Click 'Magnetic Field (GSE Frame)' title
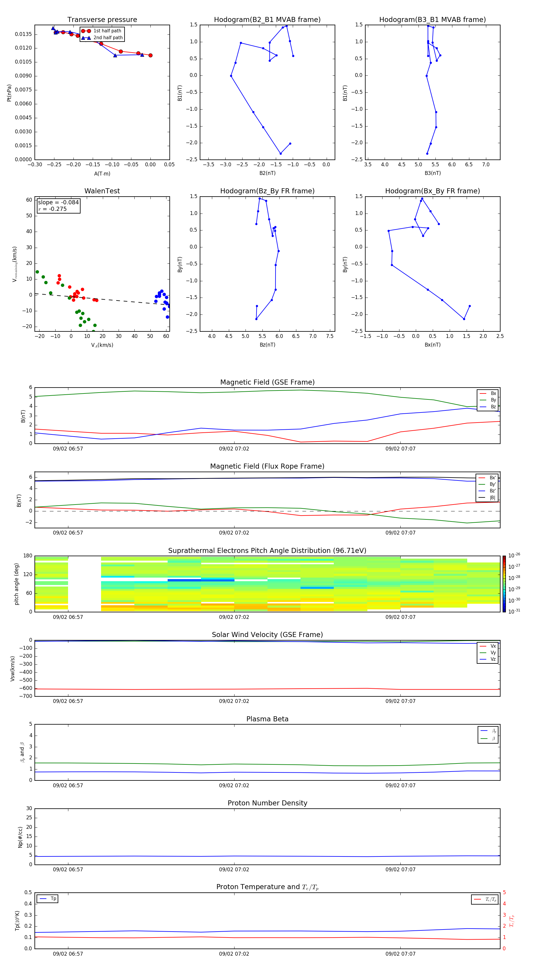Viewport: 535px width, 980px height. click(x=267, y=382)
